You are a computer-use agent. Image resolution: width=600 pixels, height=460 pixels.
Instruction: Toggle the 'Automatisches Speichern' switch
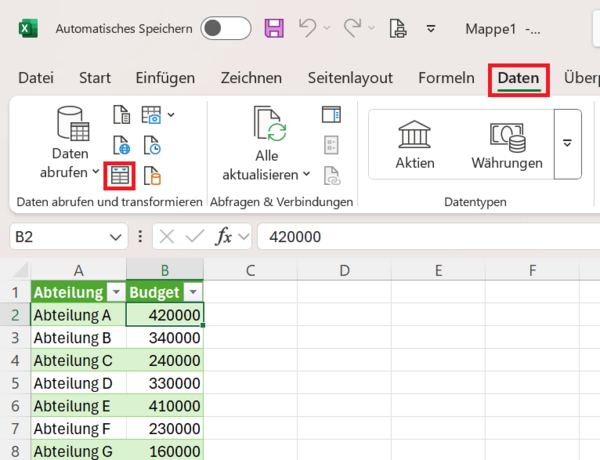coord(225,29)
